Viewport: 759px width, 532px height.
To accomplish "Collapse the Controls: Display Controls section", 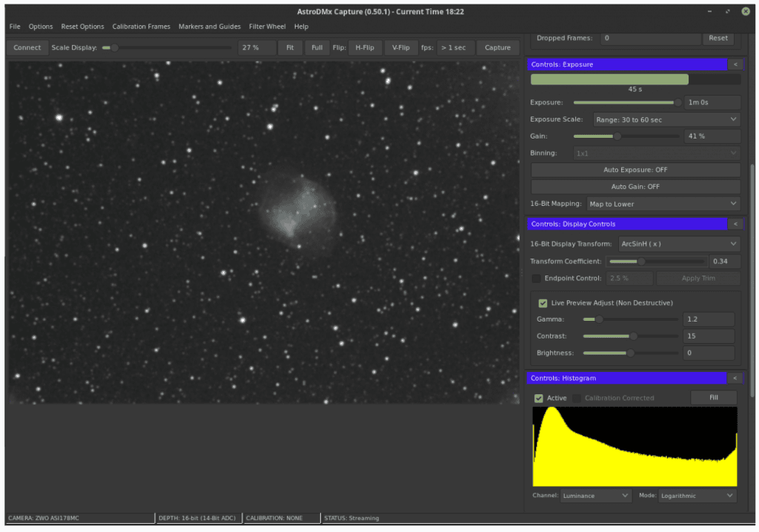I will click(735, 224).
